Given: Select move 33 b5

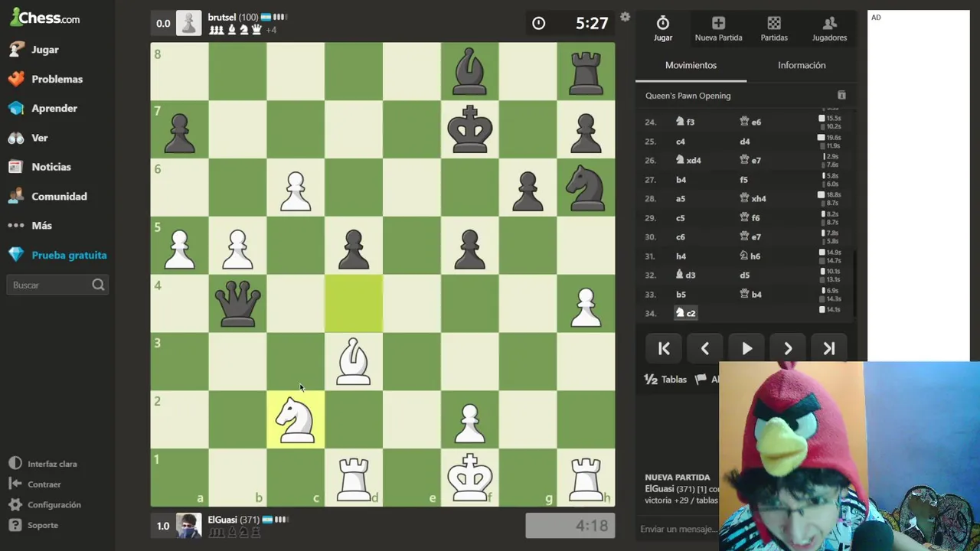Looking at the screenshot, I should click(681, 294).
